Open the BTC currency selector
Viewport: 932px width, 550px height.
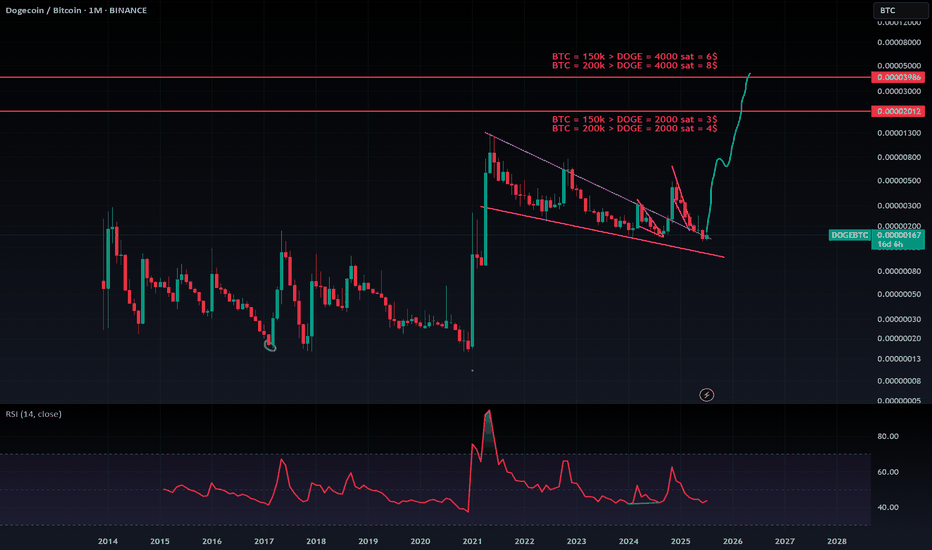(899, 11)
